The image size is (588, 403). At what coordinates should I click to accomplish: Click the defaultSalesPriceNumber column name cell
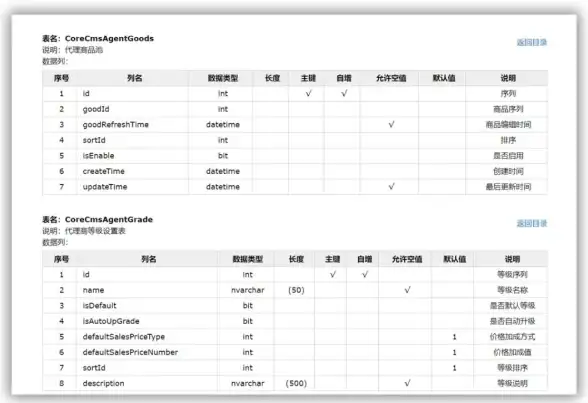coord(130,352)
